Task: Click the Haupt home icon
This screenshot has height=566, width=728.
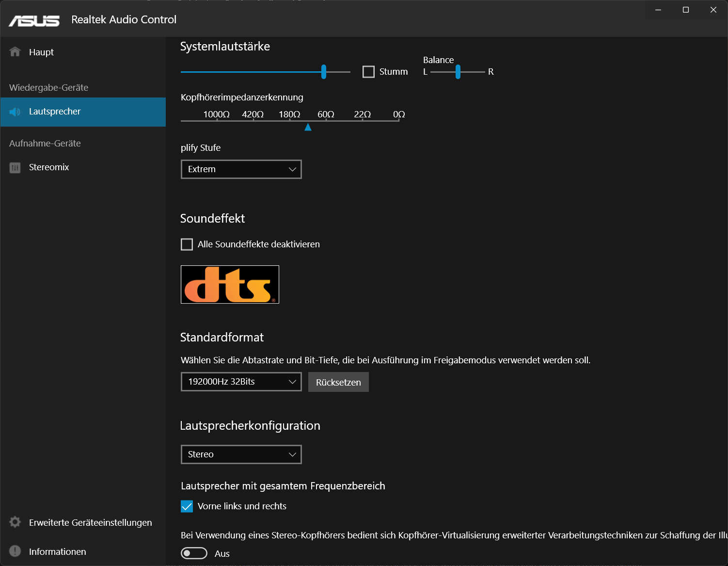Action: (x=15, y=52)
